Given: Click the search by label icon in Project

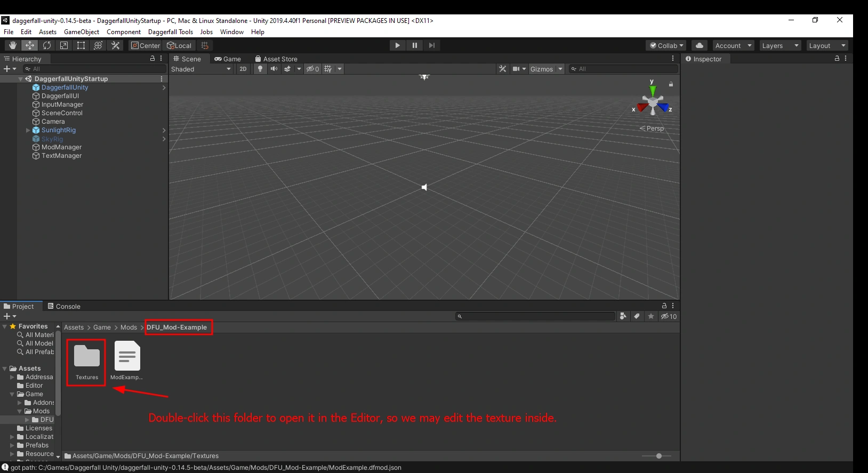Looking at the screenshot, I should (x=637, y=316).
